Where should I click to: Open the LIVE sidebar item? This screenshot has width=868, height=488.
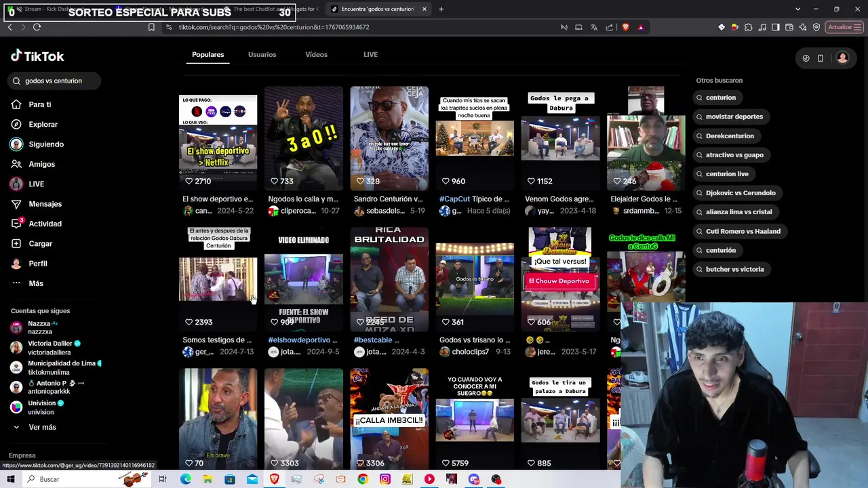(x=36, y=184)
